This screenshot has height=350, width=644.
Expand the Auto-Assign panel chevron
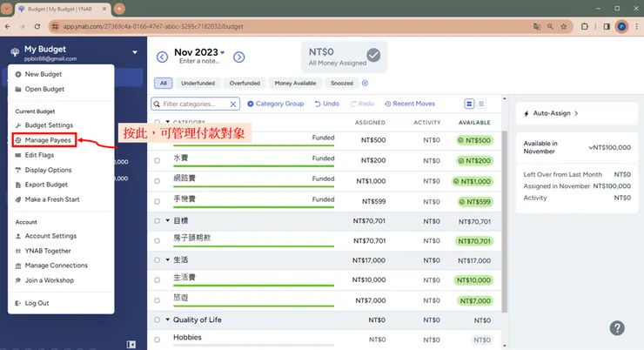point(576,113)
